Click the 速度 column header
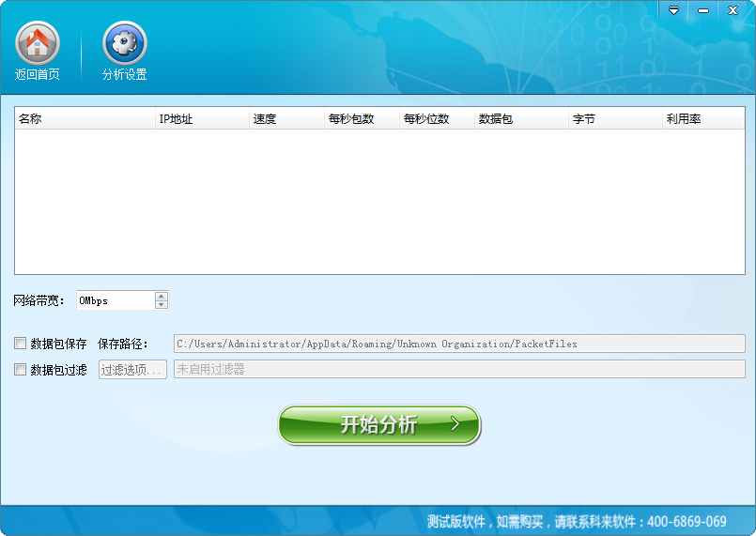The width and height of the screenshot is (756, 536). pyautogui.click(x=286, y=118)
